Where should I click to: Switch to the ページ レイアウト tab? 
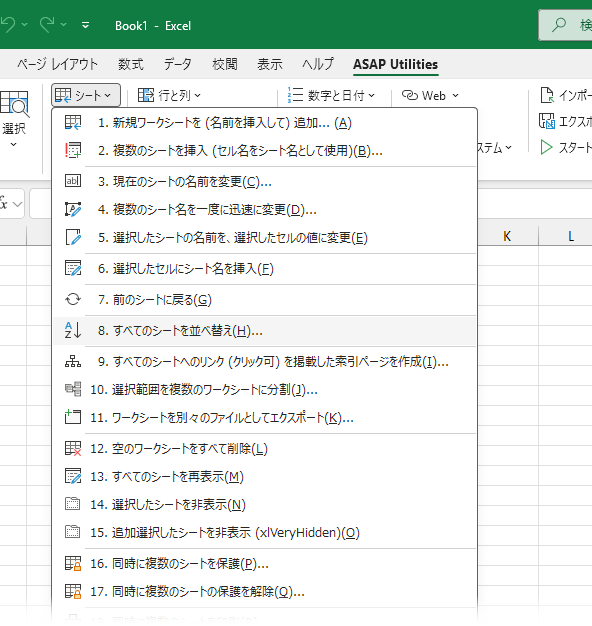tap(57, 64)
